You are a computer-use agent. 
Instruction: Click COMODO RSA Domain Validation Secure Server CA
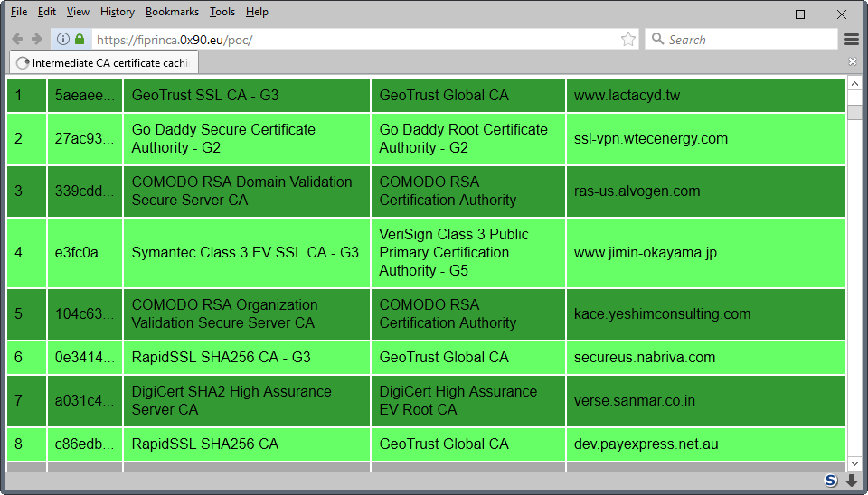246,191
